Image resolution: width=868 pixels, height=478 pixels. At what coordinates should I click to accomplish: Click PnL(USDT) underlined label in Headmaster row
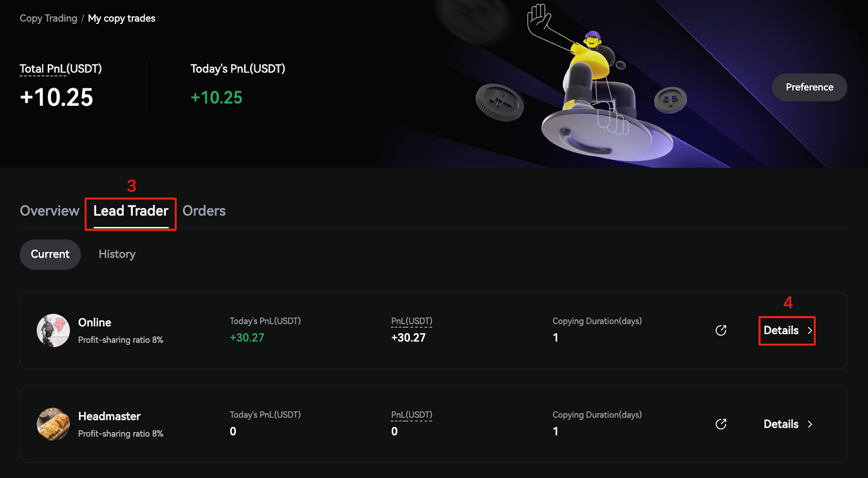click(411, 415)
